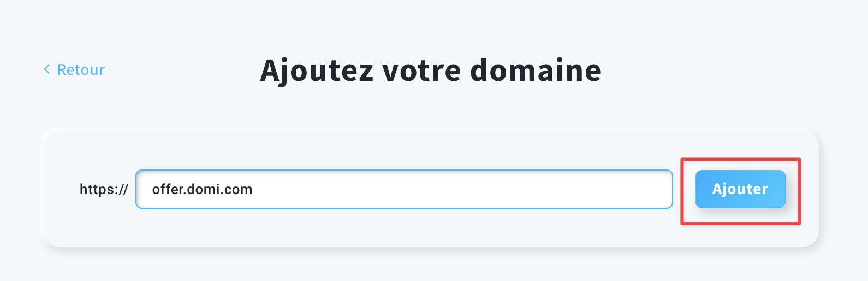The height and width of the screenshot is (281, 868).
Task: Click inside the blue-outlined URL field
Action: tap(404, 189)
